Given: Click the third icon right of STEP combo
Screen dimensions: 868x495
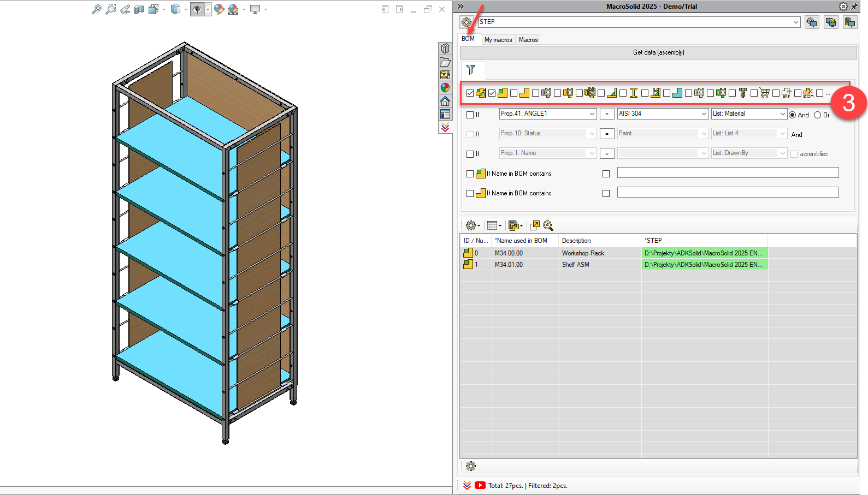Looking at the screenshot, I should pyautogui.click(x=850, y=22).
